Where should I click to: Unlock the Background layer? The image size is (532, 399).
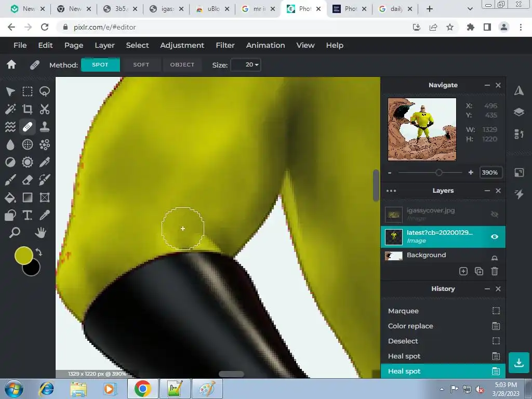(x=495, y=258)
